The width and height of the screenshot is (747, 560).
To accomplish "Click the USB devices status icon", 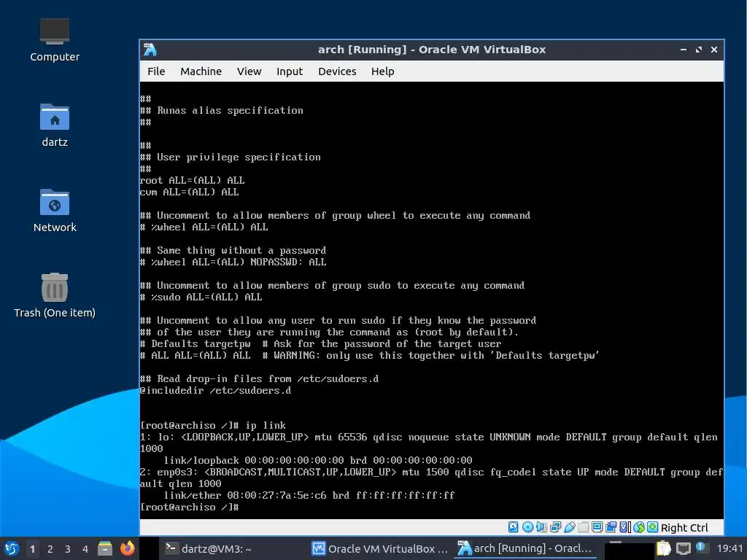I will click(569, 527).
